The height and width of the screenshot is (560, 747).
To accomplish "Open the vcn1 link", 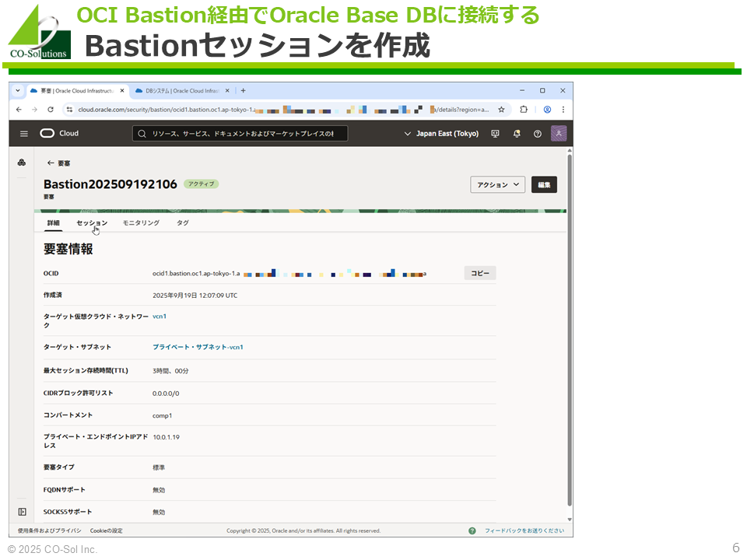I will [160, 317].
